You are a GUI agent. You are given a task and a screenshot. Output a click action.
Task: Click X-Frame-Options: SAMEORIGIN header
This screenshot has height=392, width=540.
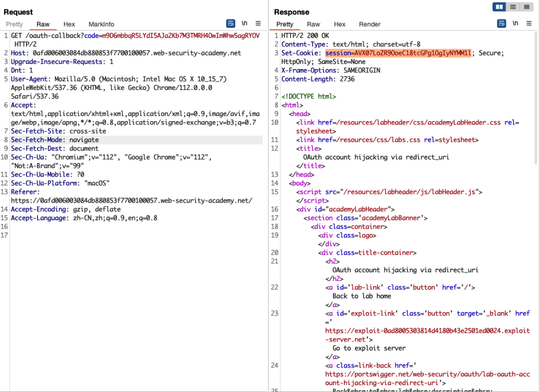click(330, 70)
